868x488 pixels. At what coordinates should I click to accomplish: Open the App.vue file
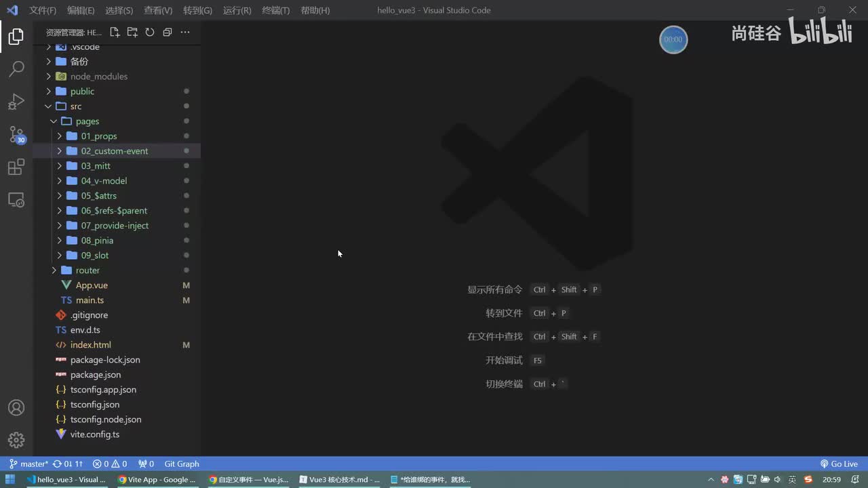117,285
